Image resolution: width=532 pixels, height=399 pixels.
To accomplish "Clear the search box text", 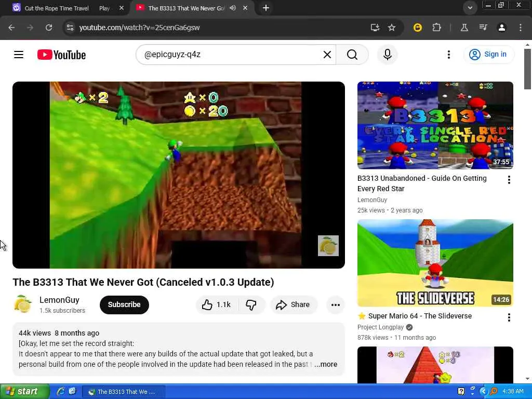I will click(327, 55).
